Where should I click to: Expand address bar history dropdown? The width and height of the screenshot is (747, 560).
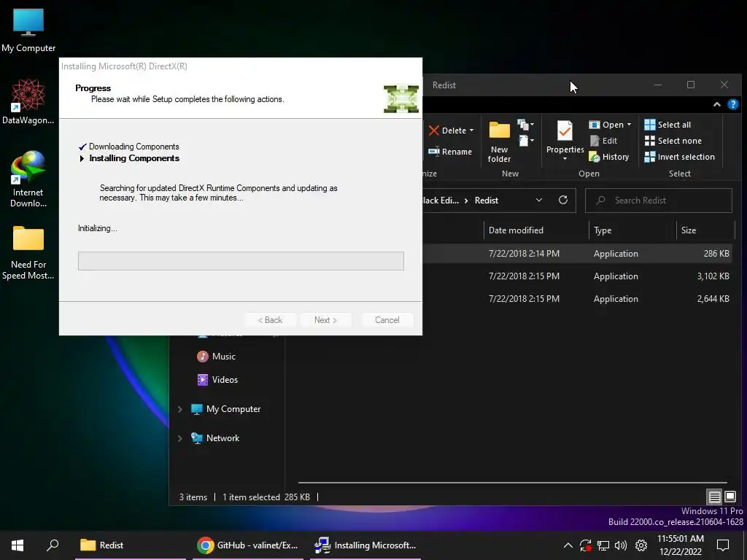pos(539,200)
